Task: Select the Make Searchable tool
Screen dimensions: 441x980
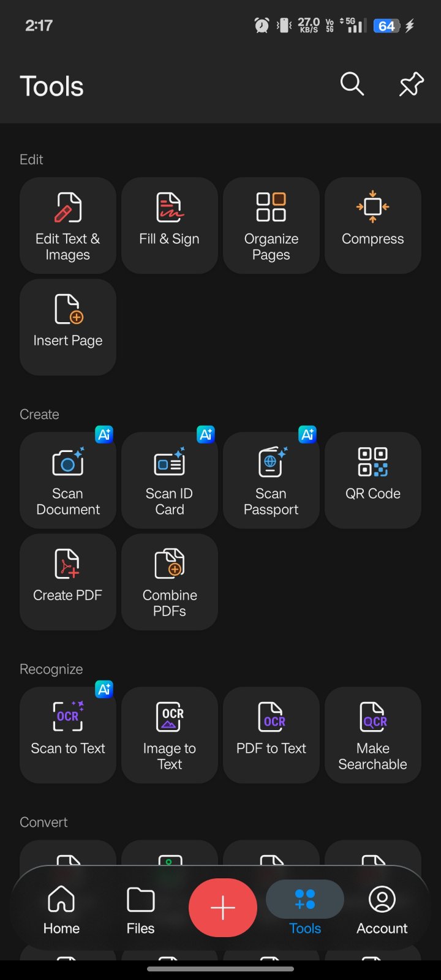Action: pos(373,735)
